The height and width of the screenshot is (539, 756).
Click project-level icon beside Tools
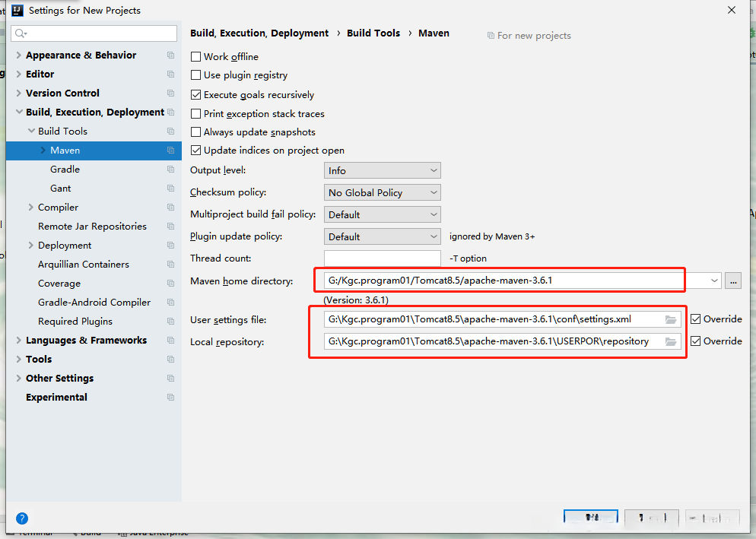pos(170,359)
